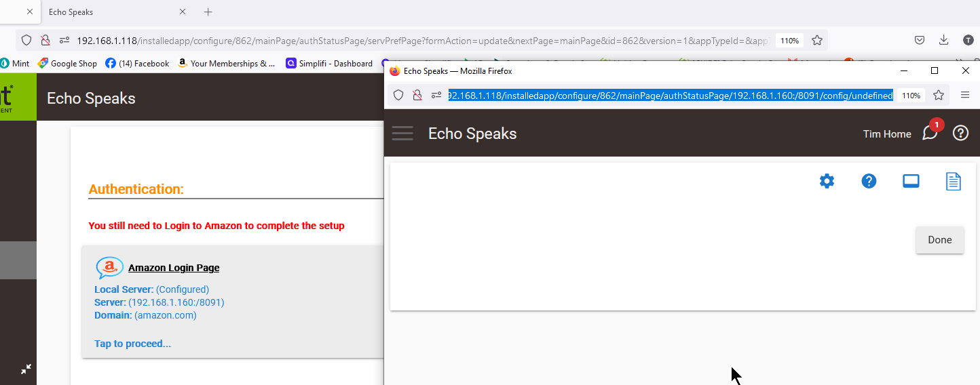Click the Echo Speaks title in main page header

coord(91,98)
